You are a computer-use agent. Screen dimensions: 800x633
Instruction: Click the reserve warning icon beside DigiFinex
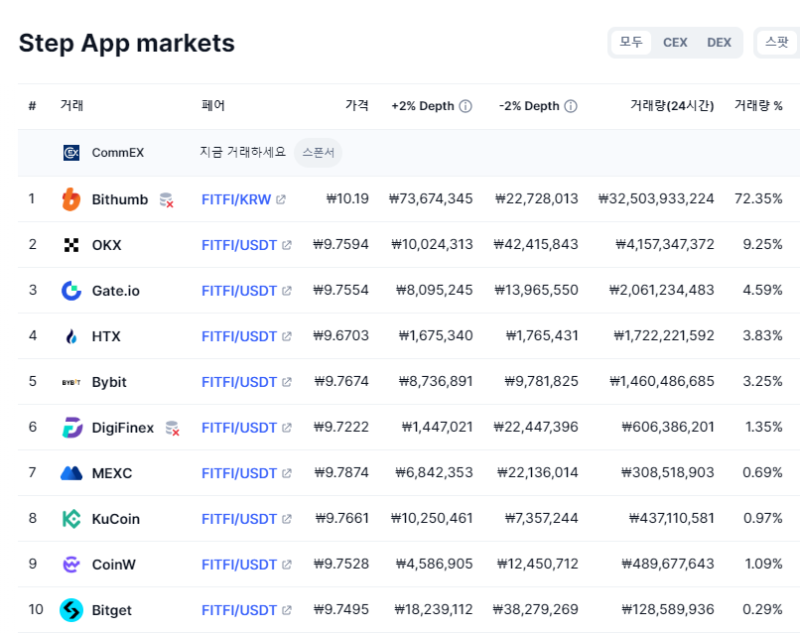pos(172,428)
